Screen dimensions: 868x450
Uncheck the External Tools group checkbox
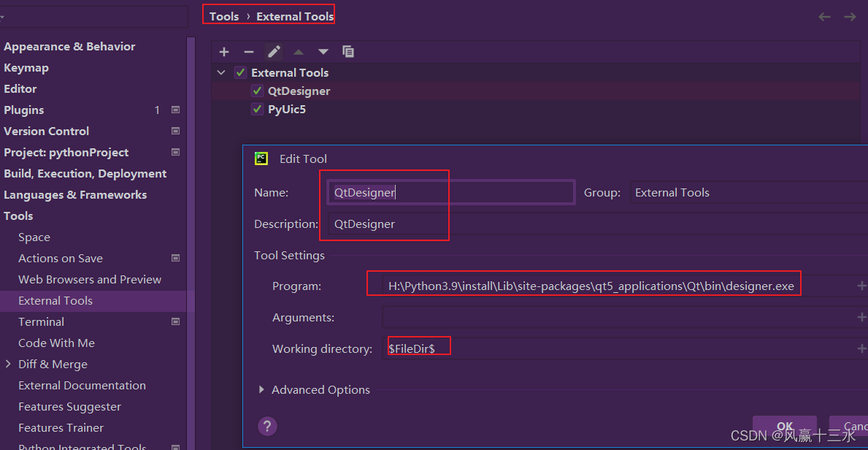pos(240,72)
